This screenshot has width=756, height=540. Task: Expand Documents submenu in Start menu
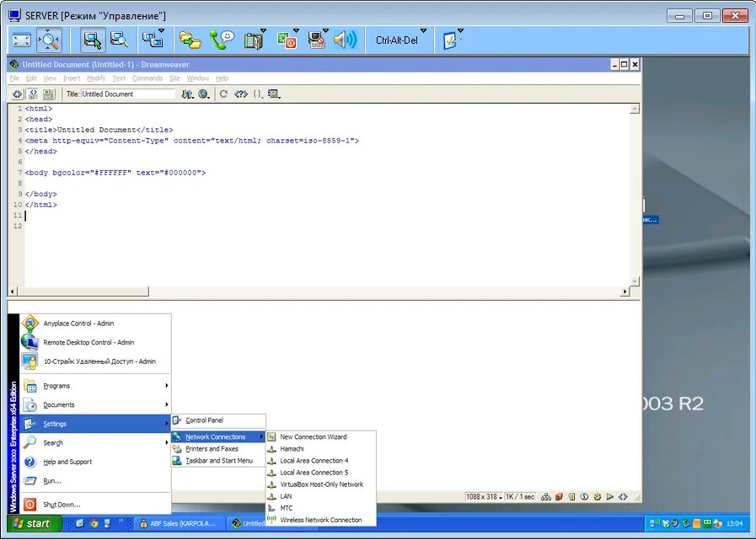pos(95,404)
